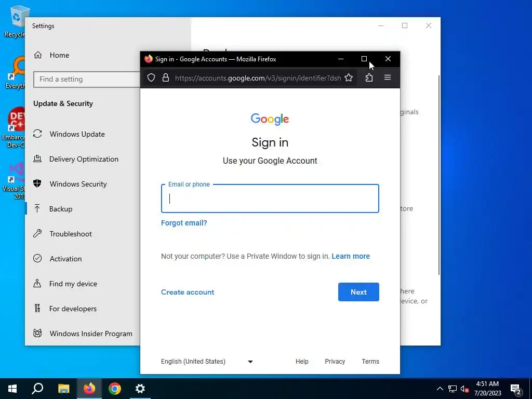This screenshot has height=399, width=532.
Task: Select the Recycle Bin desktop icon
Action: pyautogui.click(x=15, y=22)
